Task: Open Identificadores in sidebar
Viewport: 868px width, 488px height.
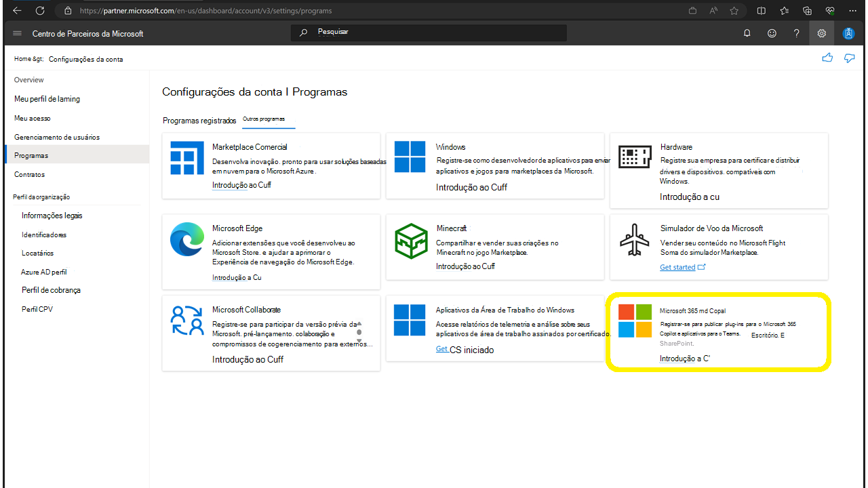Action: [44, 235]
